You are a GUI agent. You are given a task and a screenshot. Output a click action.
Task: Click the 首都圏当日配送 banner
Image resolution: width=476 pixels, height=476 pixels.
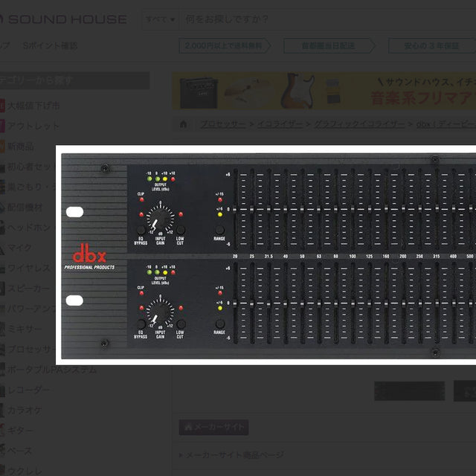coord(329,46)
